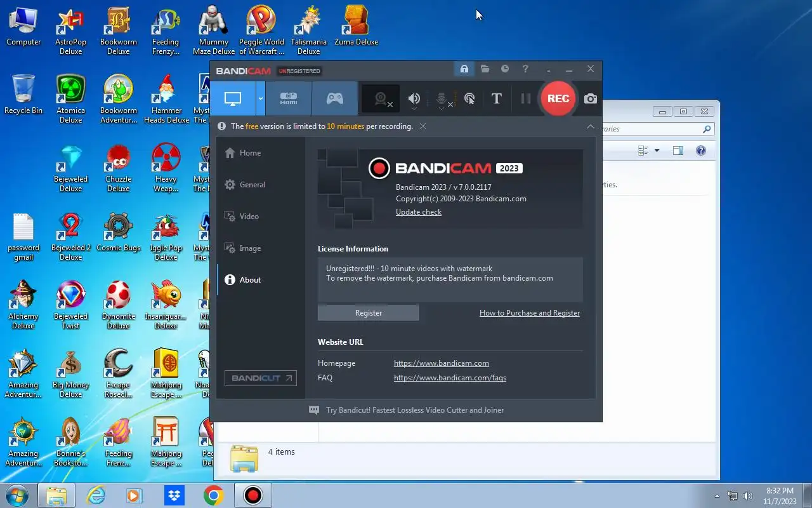Select Zuma Deluxe desktop shortcut
812x508 pixels.
point(356,27)
